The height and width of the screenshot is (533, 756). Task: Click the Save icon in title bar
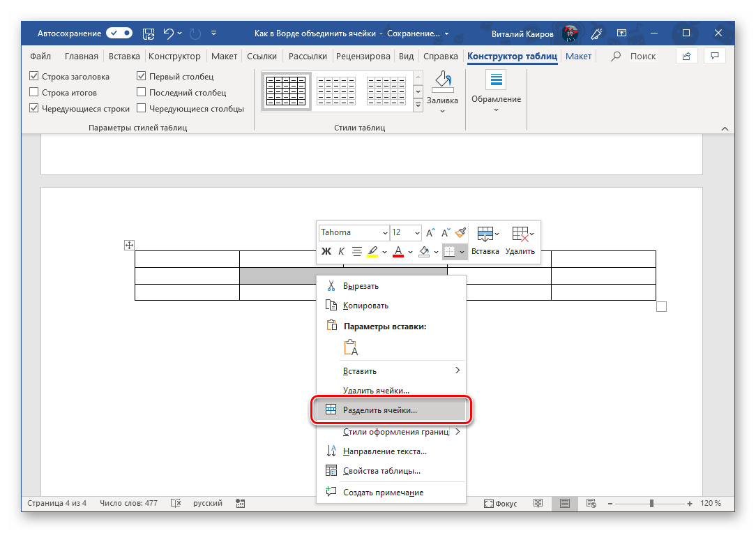(x=149, y=33)
